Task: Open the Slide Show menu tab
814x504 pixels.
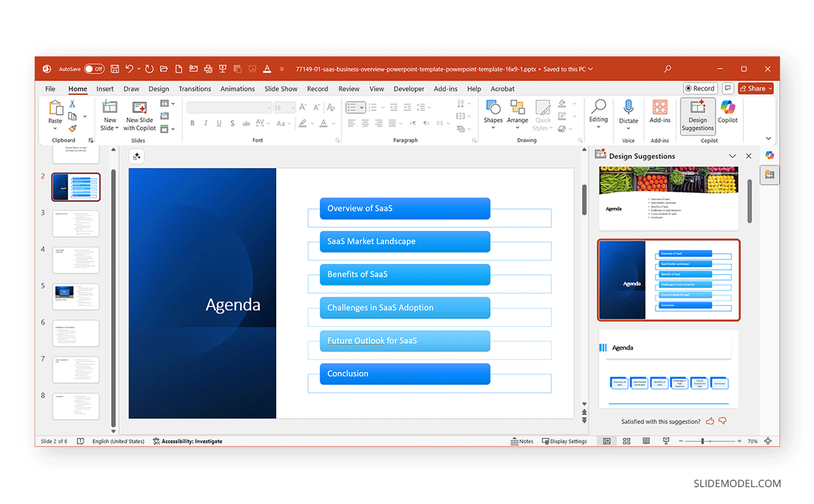Action: 280,88
